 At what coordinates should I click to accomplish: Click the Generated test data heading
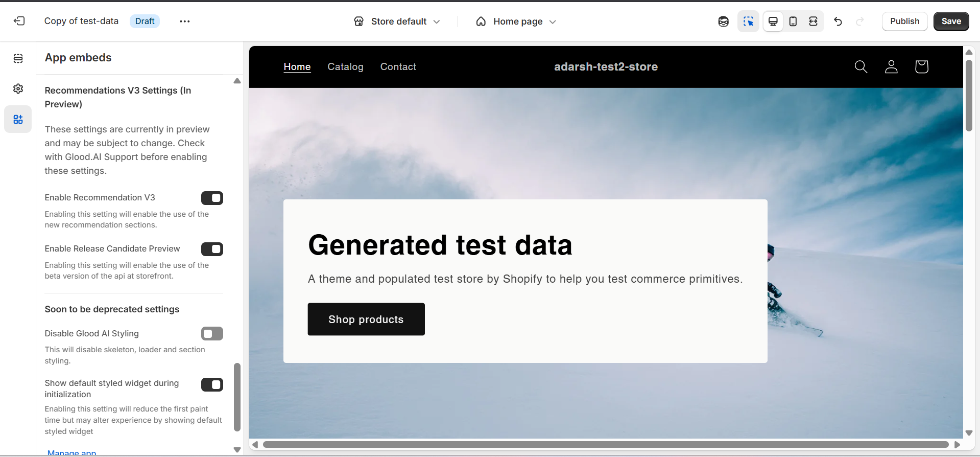[440, 245]
